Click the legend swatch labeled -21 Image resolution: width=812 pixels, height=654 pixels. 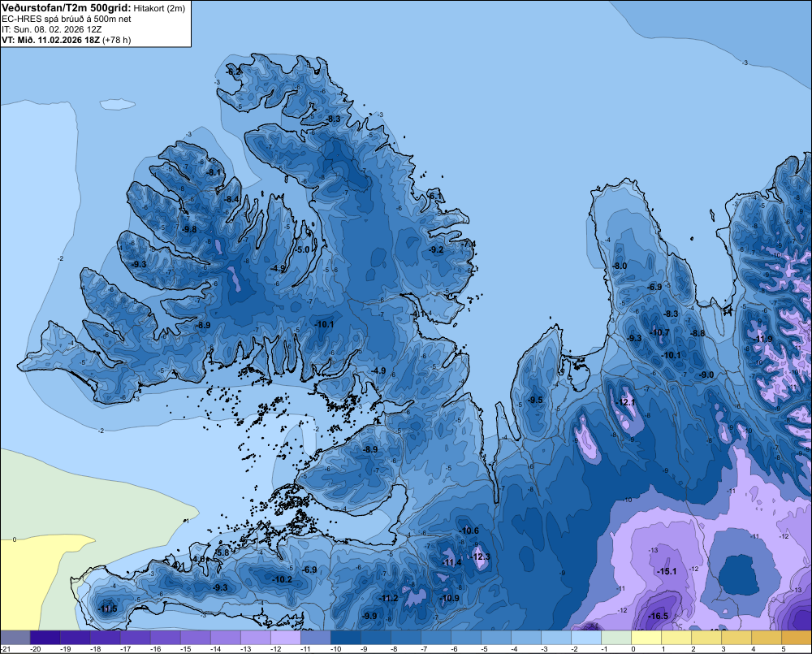click(15, 637)
